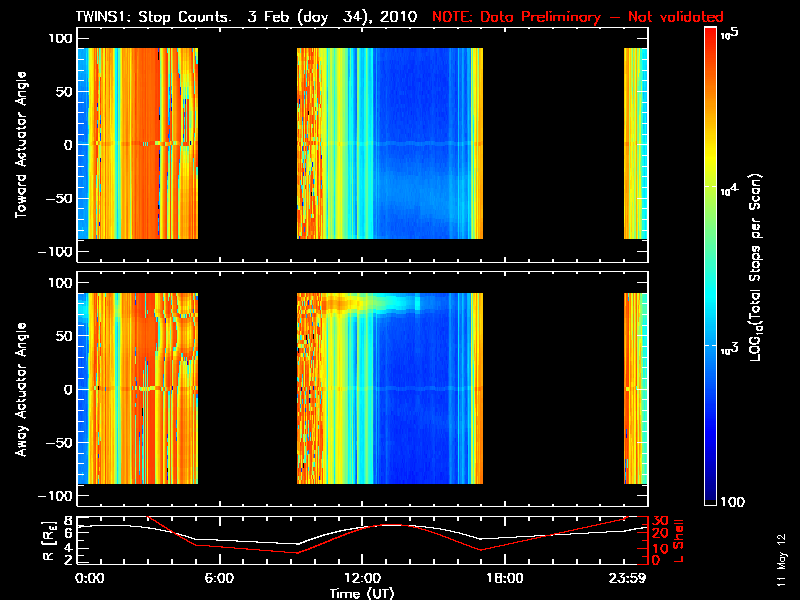
Task: Click the 'Time (UT)' axis label
Action: click(362, 593)
